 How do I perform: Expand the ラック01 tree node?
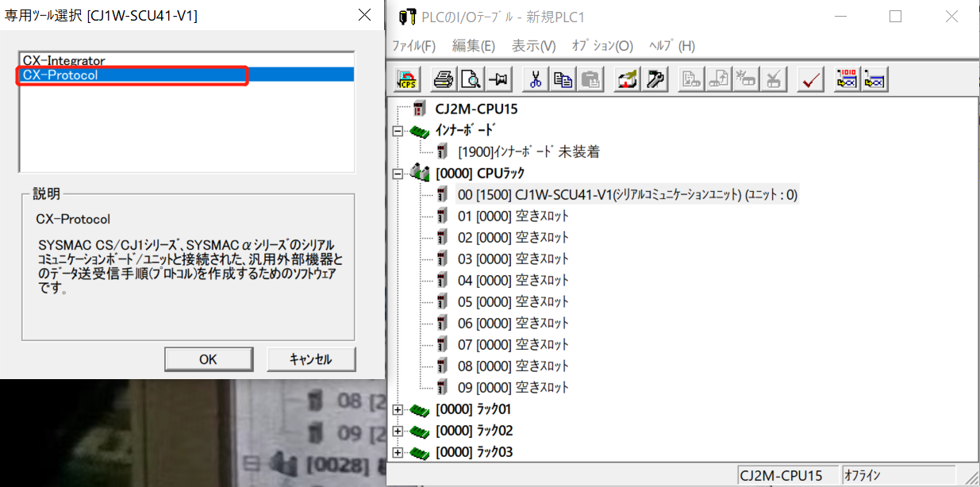click(x=398, y=409)
